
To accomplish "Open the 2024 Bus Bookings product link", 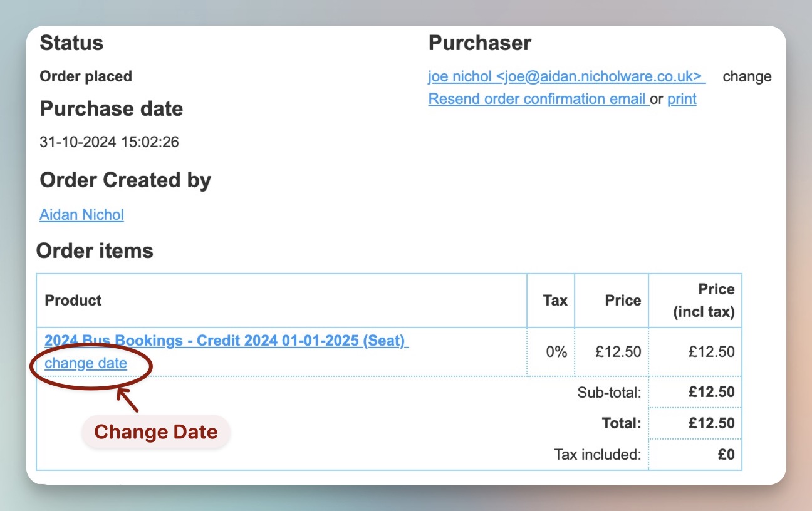I will point(226,341).
